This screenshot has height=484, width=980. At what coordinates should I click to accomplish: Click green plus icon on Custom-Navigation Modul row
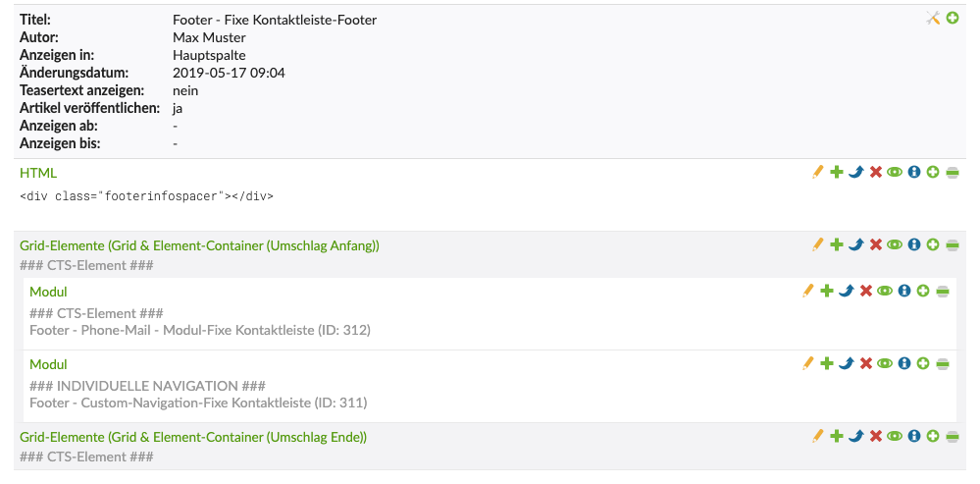827,363
